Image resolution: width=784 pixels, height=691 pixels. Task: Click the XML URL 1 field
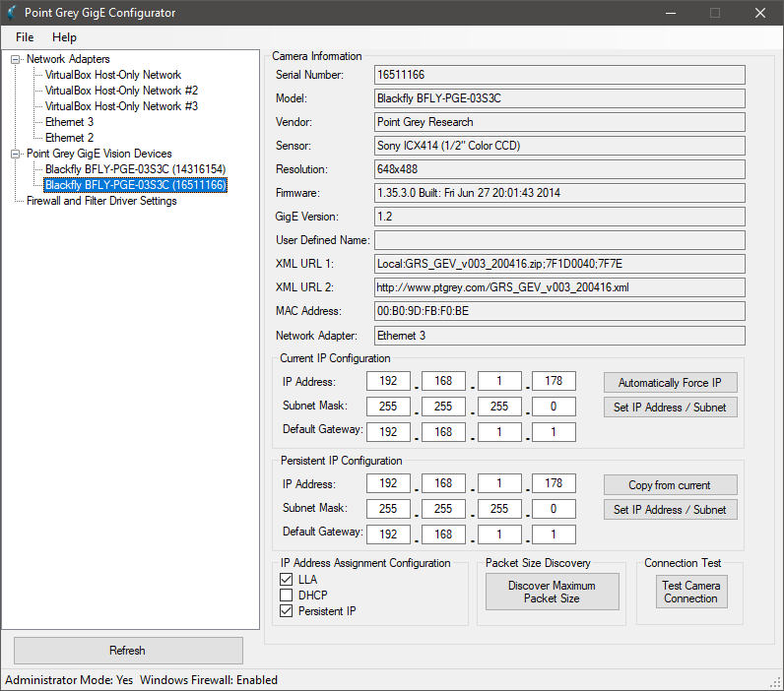pyautogui.click(x=559, y=264)
